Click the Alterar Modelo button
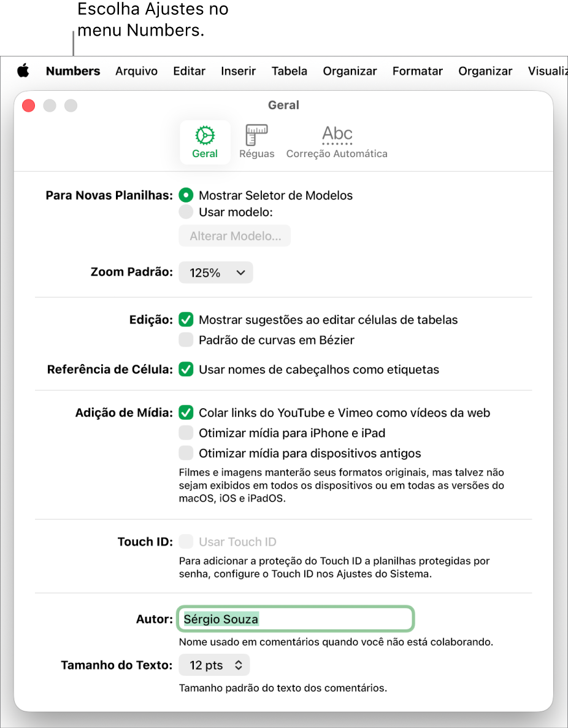This screenshot has width=568, height=728. click(234, 235)
